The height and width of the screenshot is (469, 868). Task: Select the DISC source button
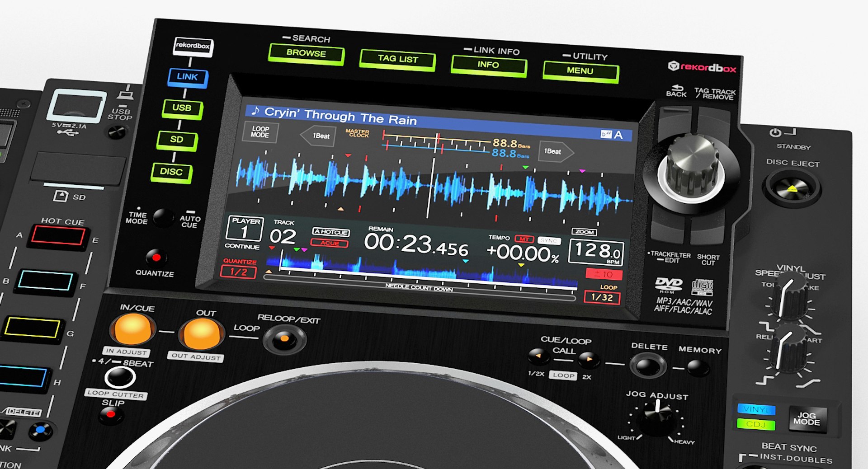point(171,173)
